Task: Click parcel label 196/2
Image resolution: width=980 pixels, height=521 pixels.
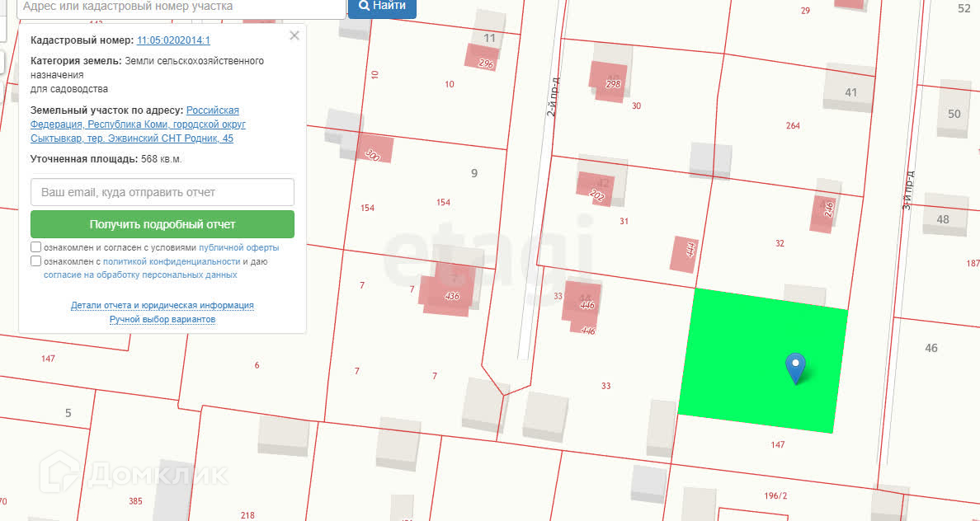Action: point(775,496)
